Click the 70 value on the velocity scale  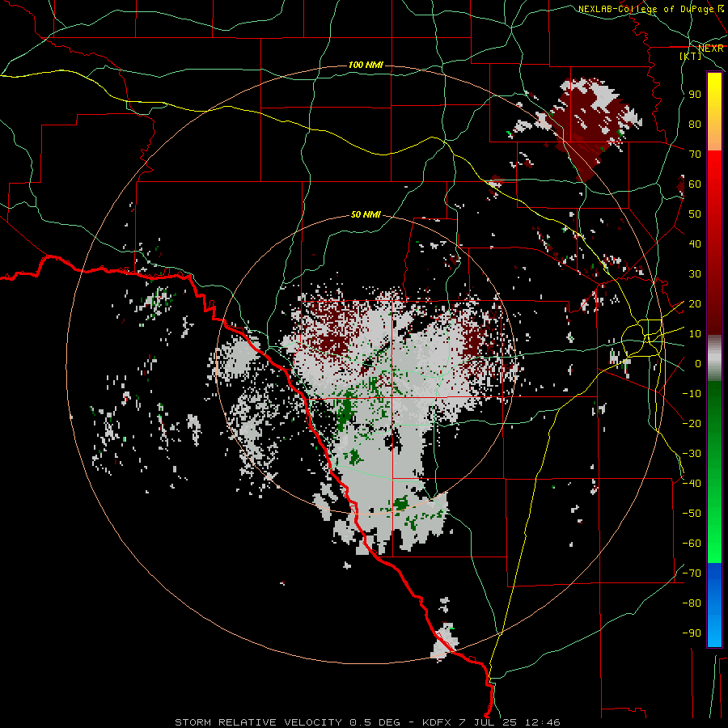[695, 154]
